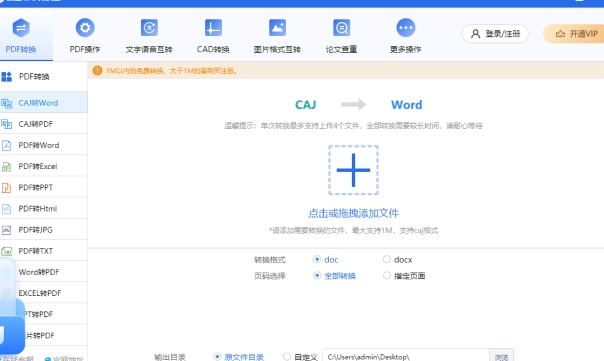Switch to PDF转Word conversion
The image size is (604, 361).
(x=44, y=145)
